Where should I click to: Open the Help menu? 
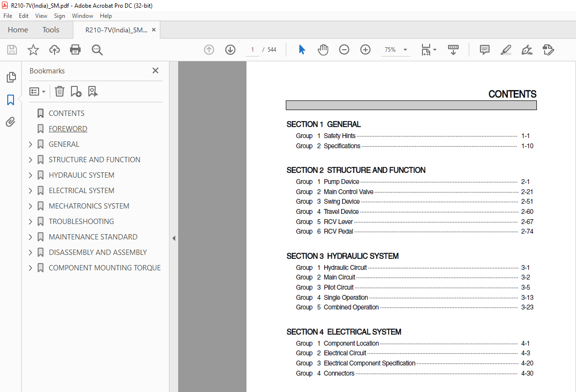106,16
